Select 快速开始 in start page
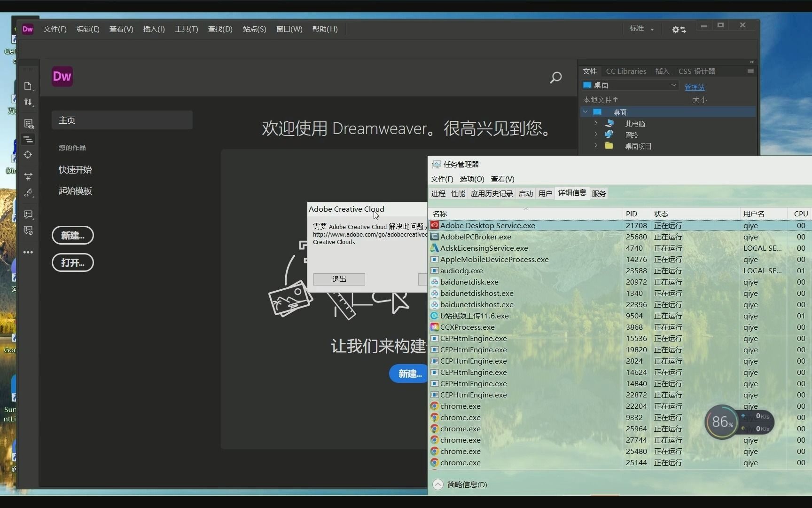 (75, 169)
